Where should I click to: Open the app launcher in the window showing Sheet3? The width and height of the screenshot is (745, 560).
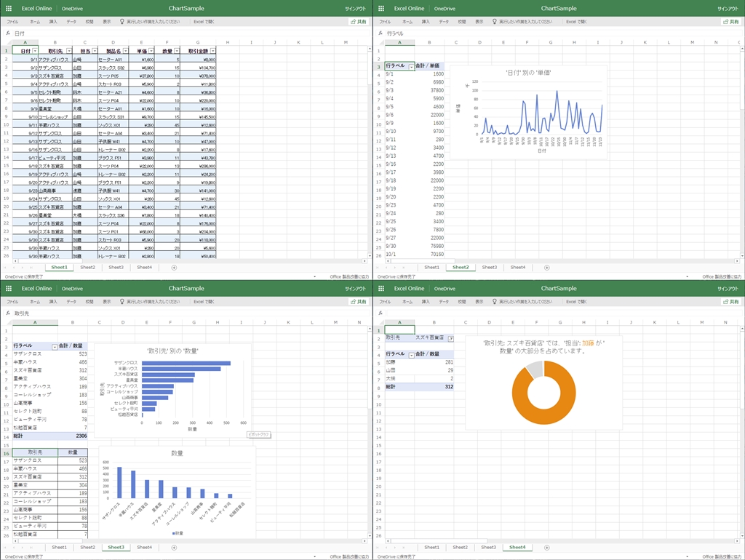[9, 288]
